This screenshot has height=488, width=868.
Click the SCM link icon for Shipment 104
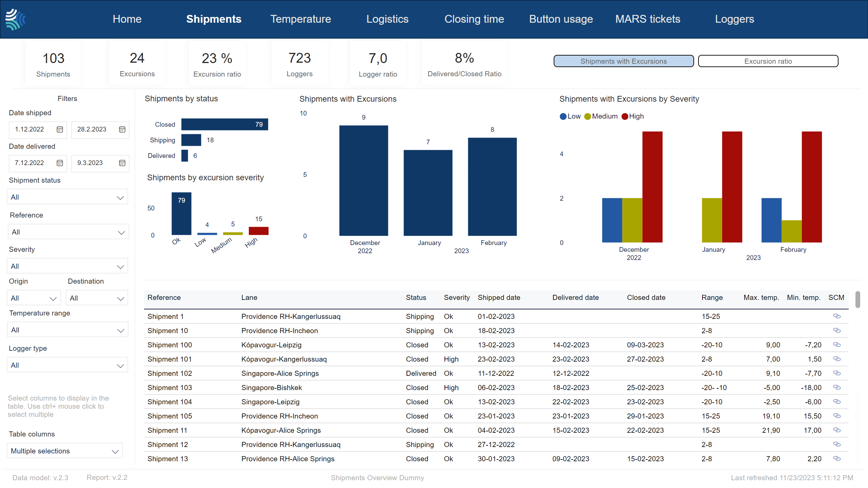point(837,402)
